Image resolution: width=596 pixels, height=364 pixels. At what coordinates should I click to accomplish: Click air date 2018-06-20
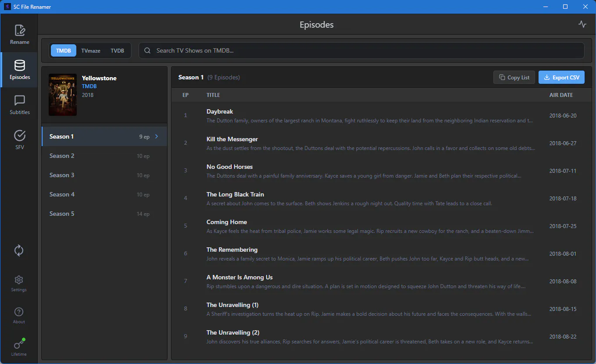(563, 116)
